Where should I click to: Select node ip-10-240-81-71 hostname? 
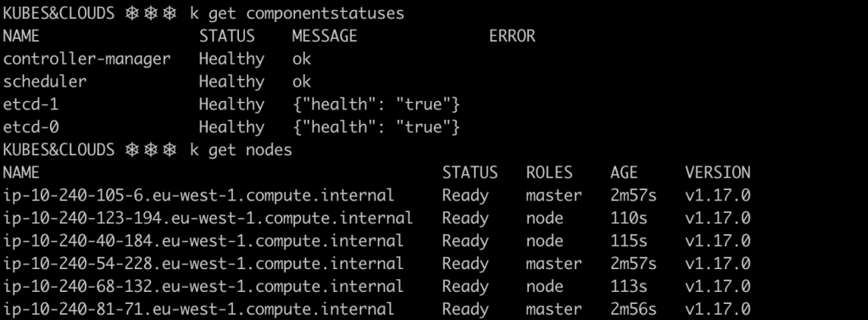(198, 310)
